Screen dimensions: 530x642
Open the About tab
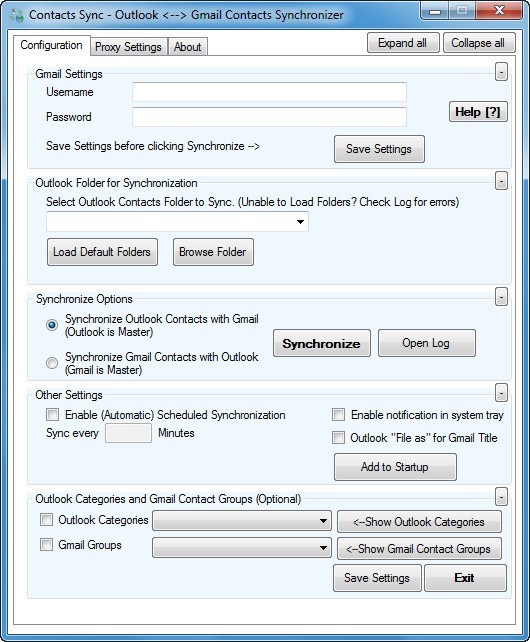tap(188, 47)
